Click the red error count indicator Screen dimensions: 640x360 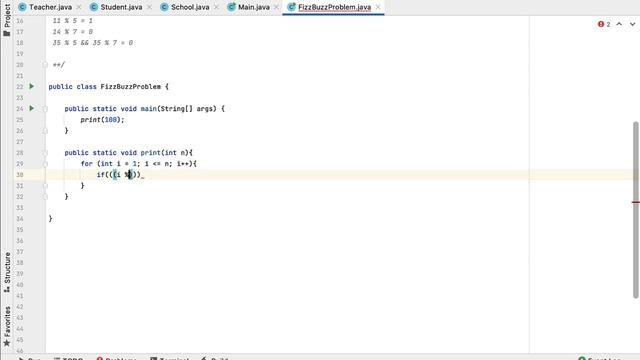(604, 24)
